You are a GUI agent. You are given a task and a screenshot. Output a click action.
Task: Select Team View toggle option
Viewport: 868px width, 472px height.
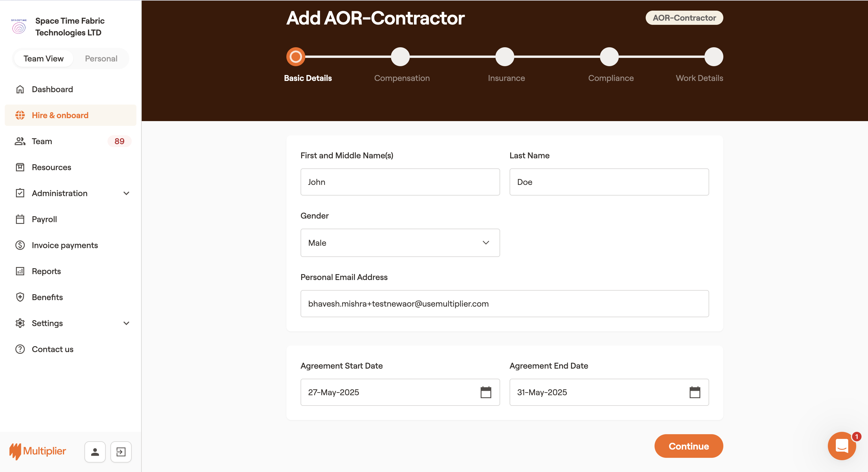43,59
